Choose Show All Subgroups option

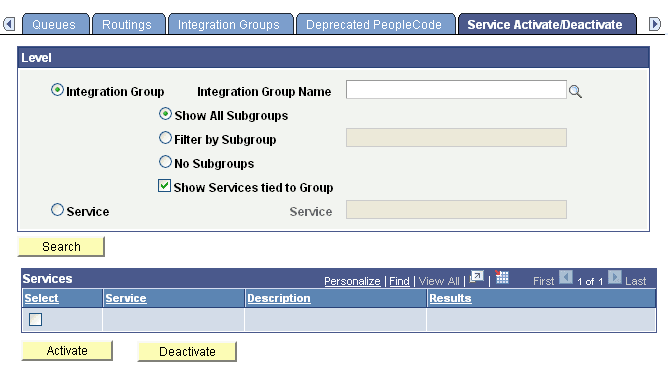[165, 114]
